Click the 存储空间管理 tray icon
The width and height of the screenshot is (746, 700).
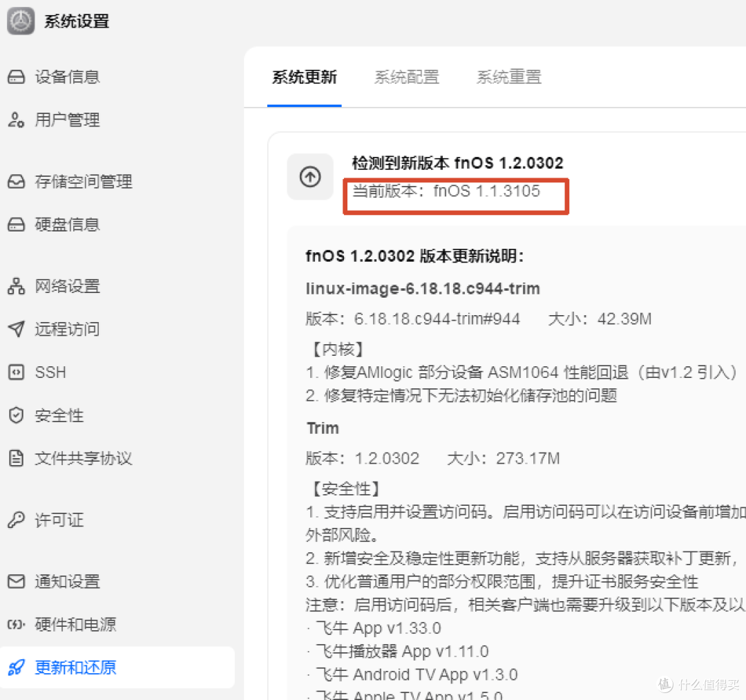tap(16, 181)
